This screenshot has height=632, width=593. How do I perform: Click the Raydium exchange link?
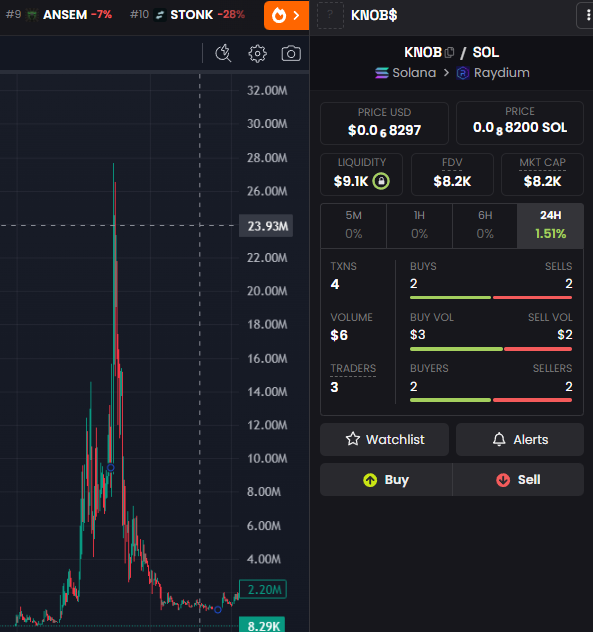(x=493, y=73)
